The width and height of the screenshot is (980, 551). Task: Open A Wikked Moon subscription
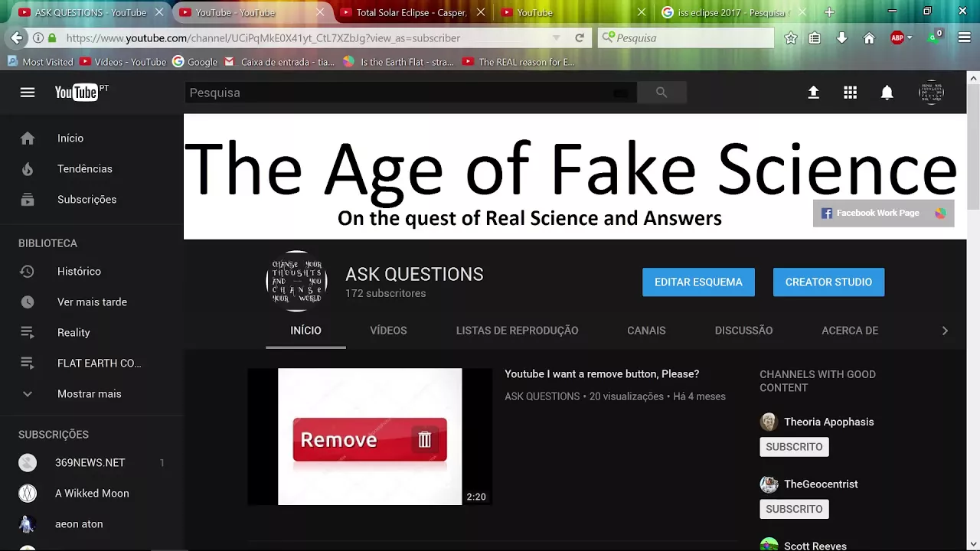point(92,494)
